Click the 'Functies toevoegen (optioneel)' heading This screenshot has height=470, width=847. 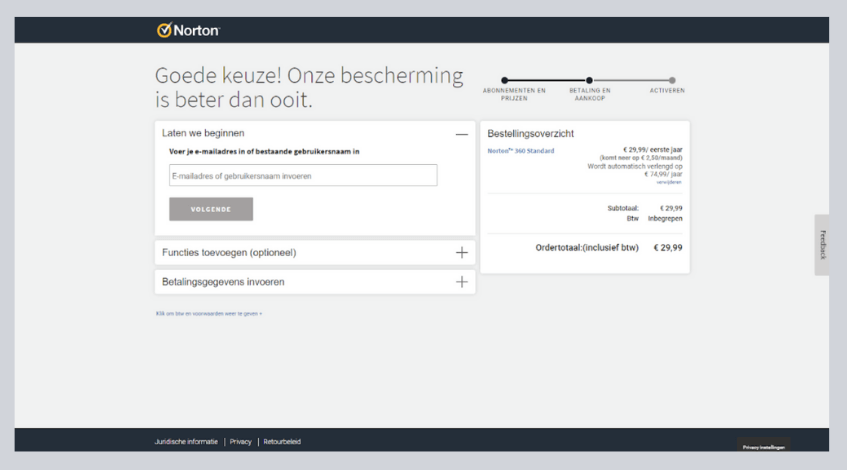[x=229, y=253]
